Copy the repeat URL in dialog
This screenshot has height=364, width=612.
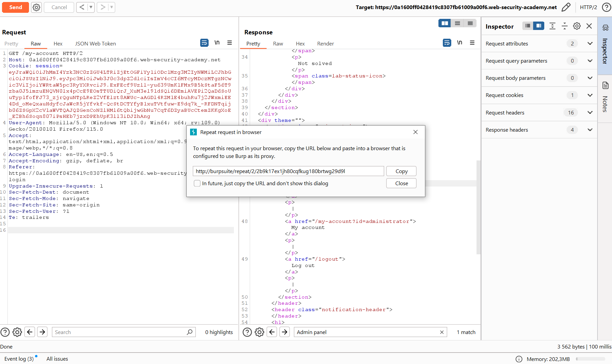click(401, 171)
